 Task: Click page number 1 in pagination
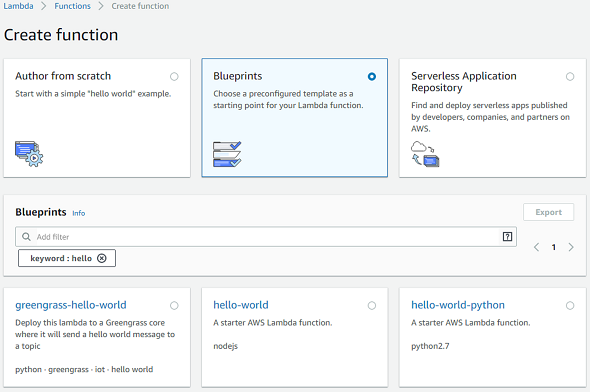[554, 247]
